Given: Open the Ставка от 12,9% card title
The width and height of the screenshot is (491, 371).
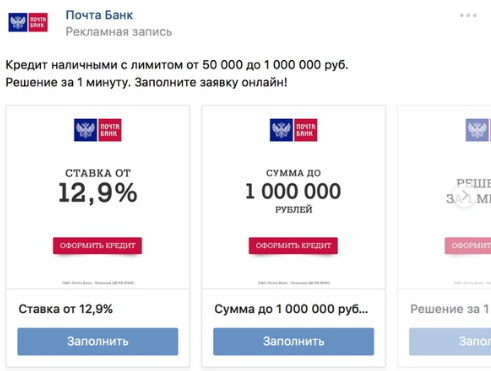Looking at the screenshot, I should coord(66,309).
